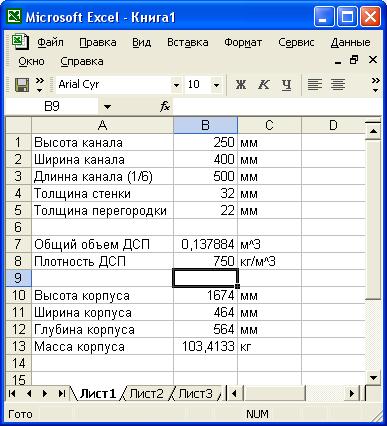This screenshot has height=426, width=387.
Task: Close the workbook with inner X
Action: [x=373, y=60]
